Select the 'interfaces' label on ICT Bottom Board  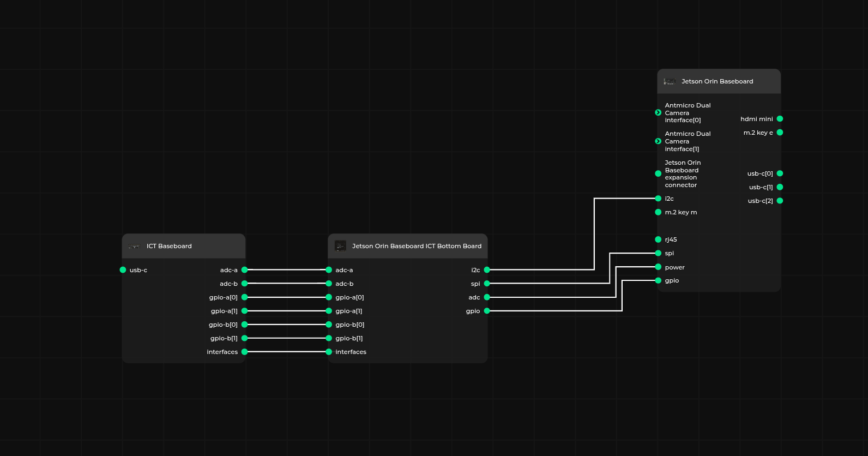[x=351, y=352]
